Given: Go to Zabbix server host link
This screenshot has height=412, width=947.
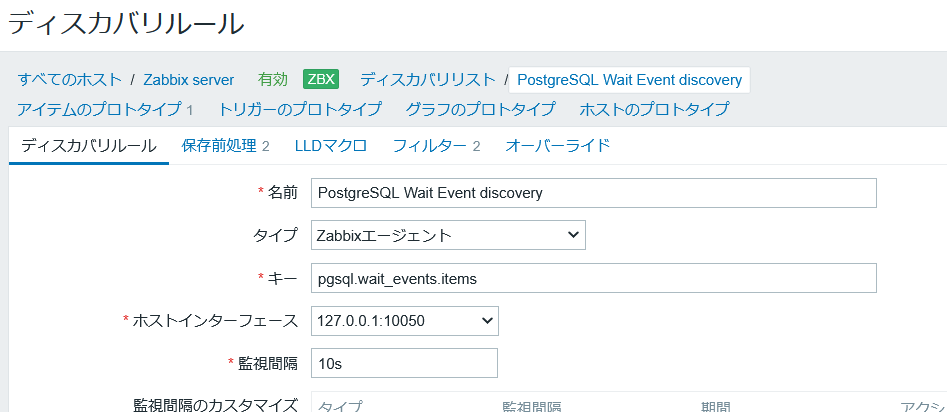Looking at the screenshot, I should (189, 79).
